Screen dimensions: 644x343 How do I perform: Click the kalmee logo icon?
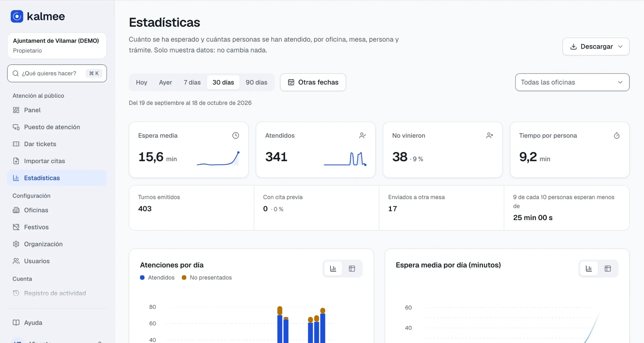pos(17,16)
